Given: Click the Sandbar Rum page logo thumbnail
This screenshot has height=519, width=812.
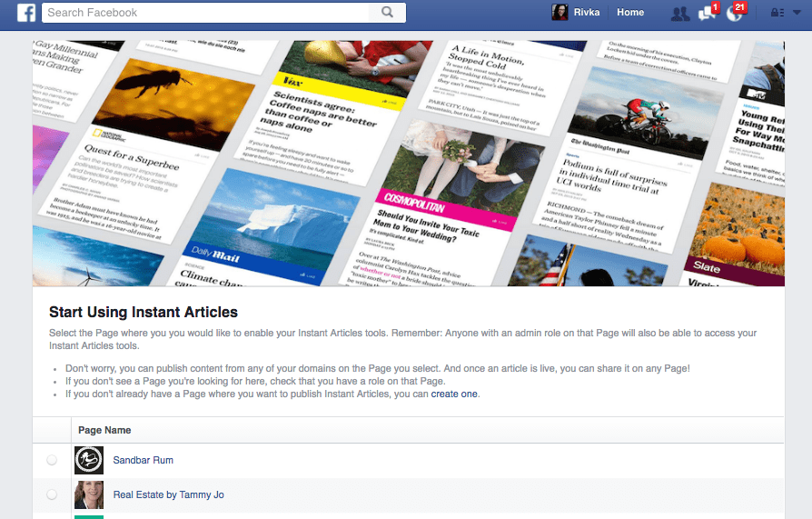Looking at the screenshot, I should click(x=88, y=460).
